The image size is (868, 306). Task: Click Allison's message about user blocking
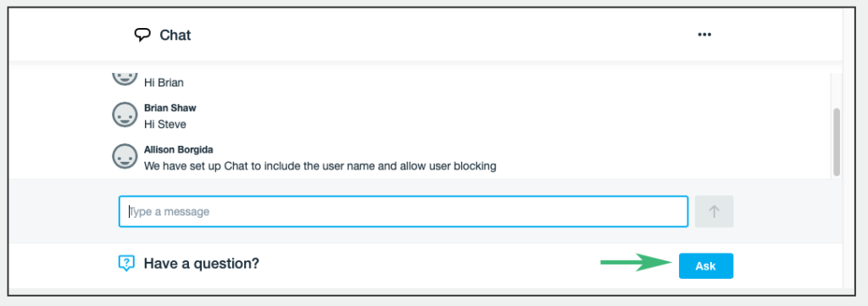pos(320,165)
